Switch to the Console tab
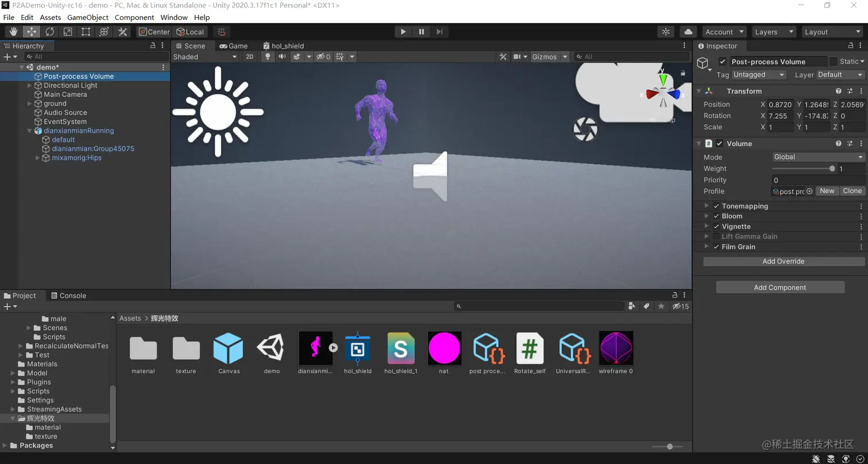This screenshot has width=868, height=464. pyautogui.click(x=68, y=296)
